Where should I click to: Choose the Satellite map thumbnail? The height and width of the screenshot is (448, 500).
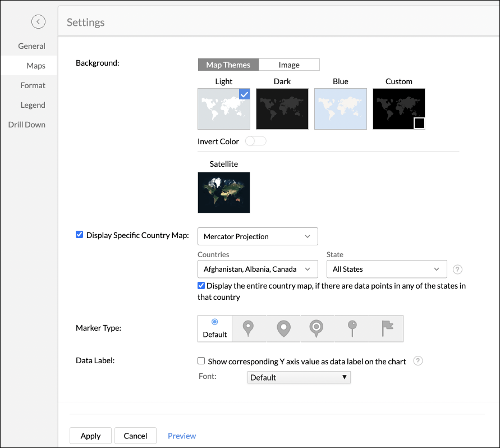coord(224,193)
